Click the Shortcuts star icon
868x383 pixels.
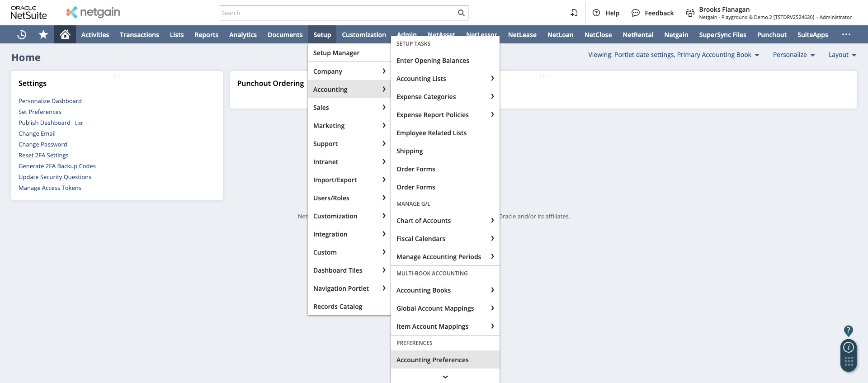click(x=43, y=35)
